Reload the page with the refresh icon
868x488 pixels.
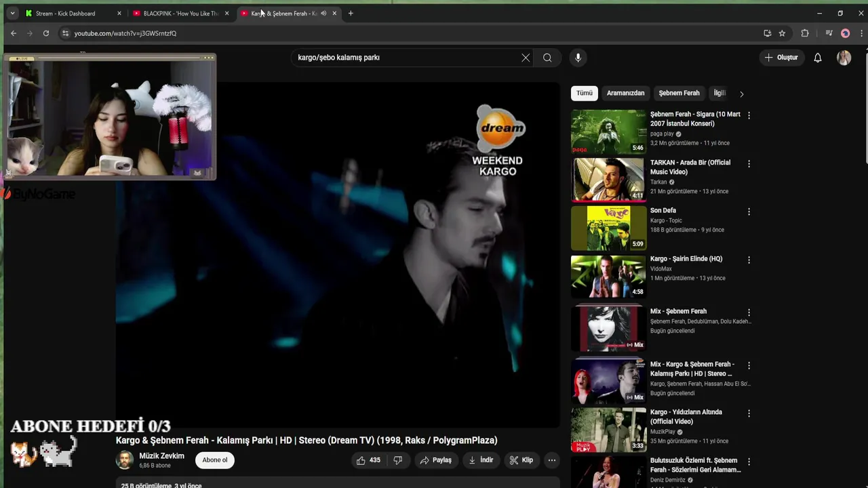coord(46,33)
